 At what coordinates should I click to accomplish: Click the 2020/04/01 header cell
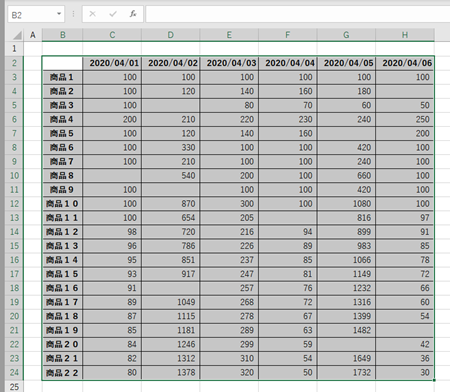112,63
